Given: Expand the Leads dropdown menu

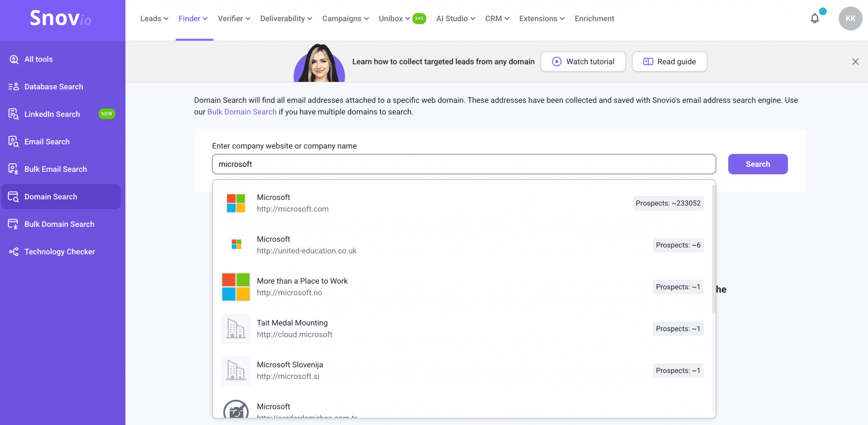Looking at the screenshot, I should tap(154, 19).
